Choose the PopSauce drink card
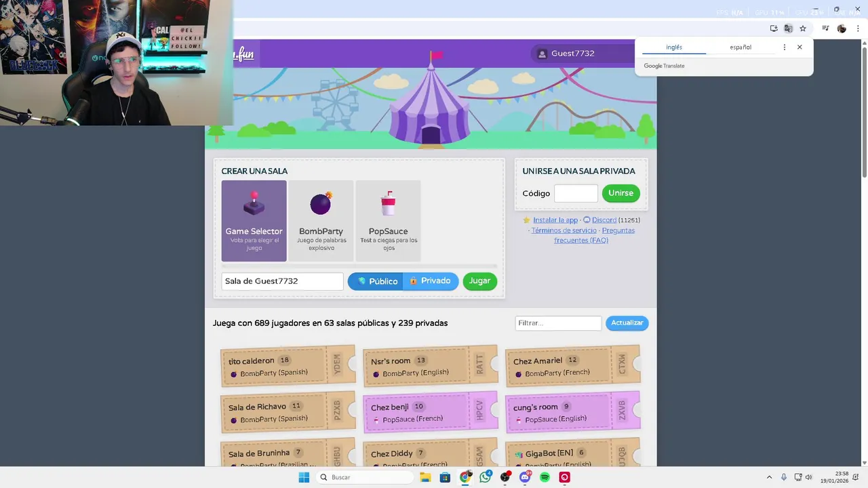The height and width of the screenshot is (488, 868). pos(388,221)
